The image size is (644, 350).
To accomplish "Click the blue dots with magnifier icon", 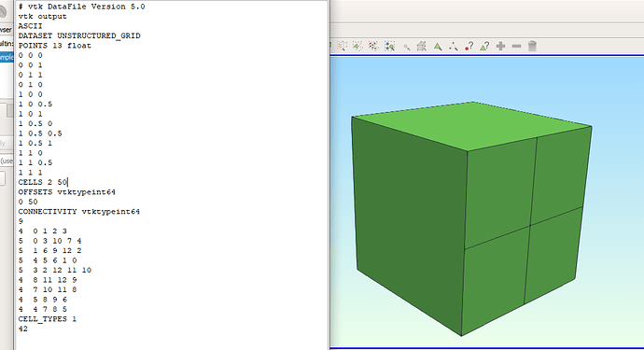I will coord(389,46).
